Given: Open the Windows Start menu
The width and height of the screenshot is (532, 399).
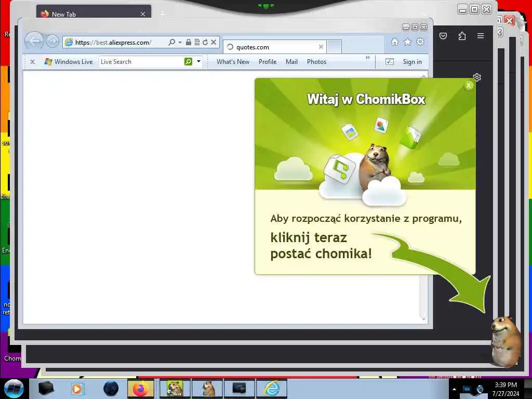Looking at the screenshot, I should 14,389.
